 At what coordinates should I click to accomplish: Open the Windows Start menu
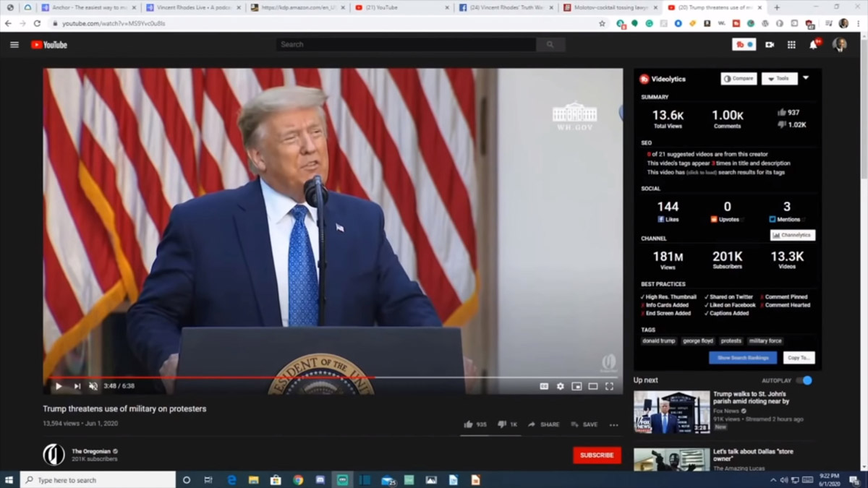coord(9,479)
